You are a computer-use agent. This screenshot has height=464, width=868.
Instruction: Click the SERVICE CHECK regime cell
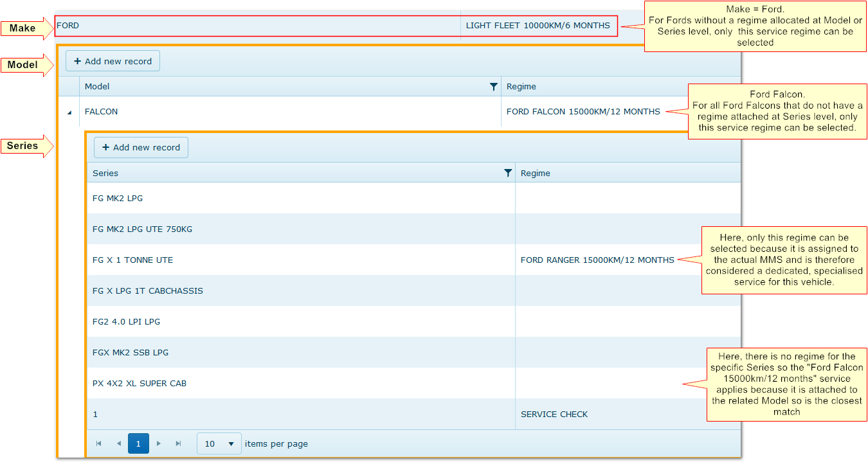[x=554, y=415]
